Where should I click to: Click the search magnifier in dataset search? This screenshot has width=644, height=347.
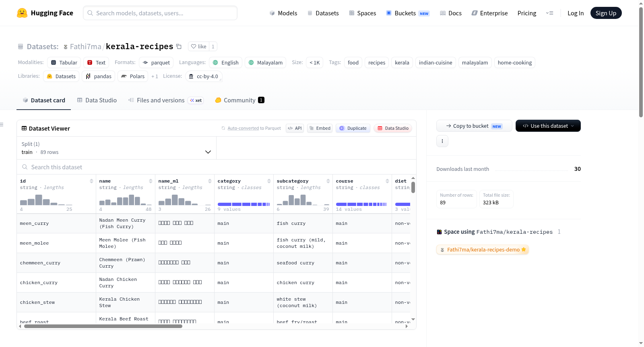point(25,167)
